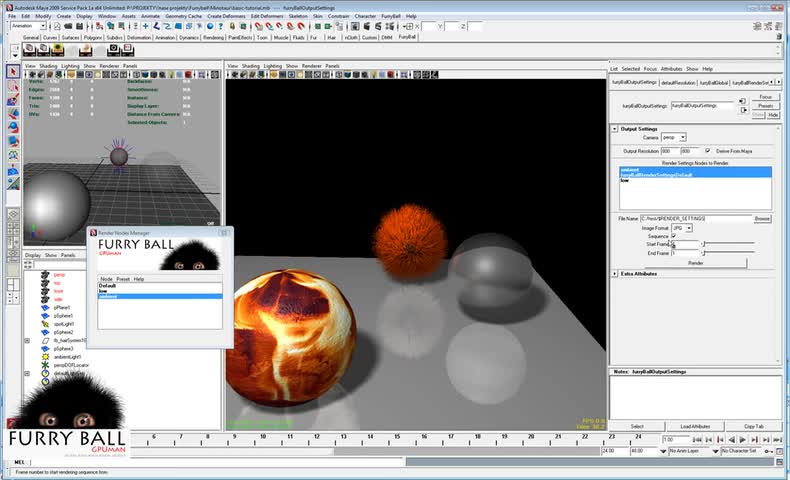Click the pPlane1 mesh icon in outliner
The width and height of the screenshot is (790, 480).
46,307
